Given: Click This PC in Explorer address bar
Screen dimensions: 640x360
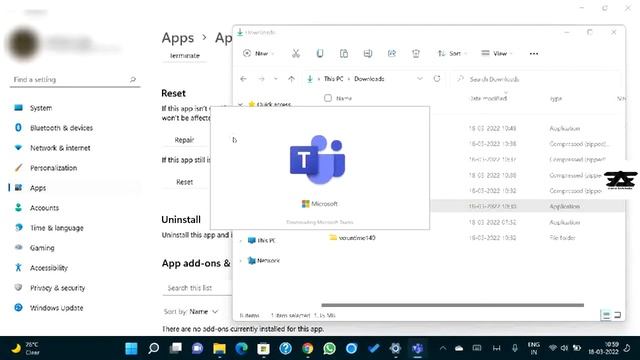Looking at the screenshot, I should tap(333, 79).
